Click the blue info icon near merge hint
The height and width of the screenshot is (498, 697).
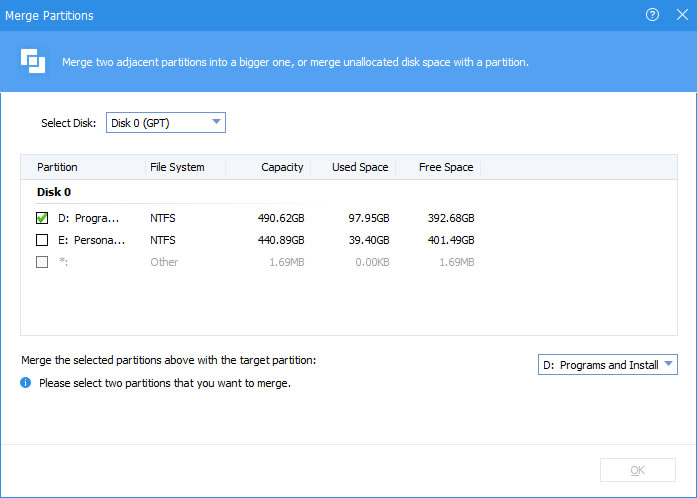26,383
